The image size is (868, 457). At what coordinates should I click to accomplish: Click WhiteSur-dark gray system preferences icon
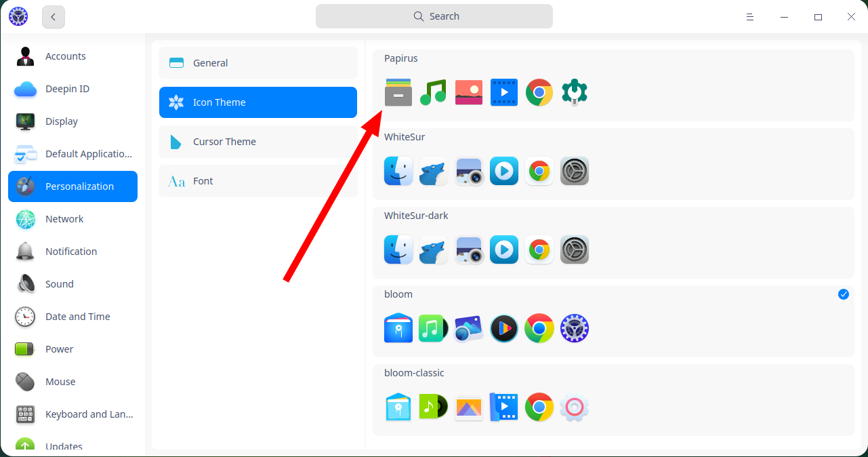[575, 250]
